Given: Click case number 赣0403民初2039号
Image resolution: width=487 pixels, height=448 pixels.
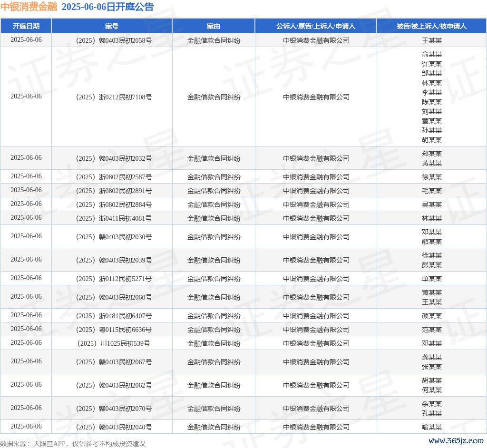Looking at the screenshot, I should [x=114, y=260].
